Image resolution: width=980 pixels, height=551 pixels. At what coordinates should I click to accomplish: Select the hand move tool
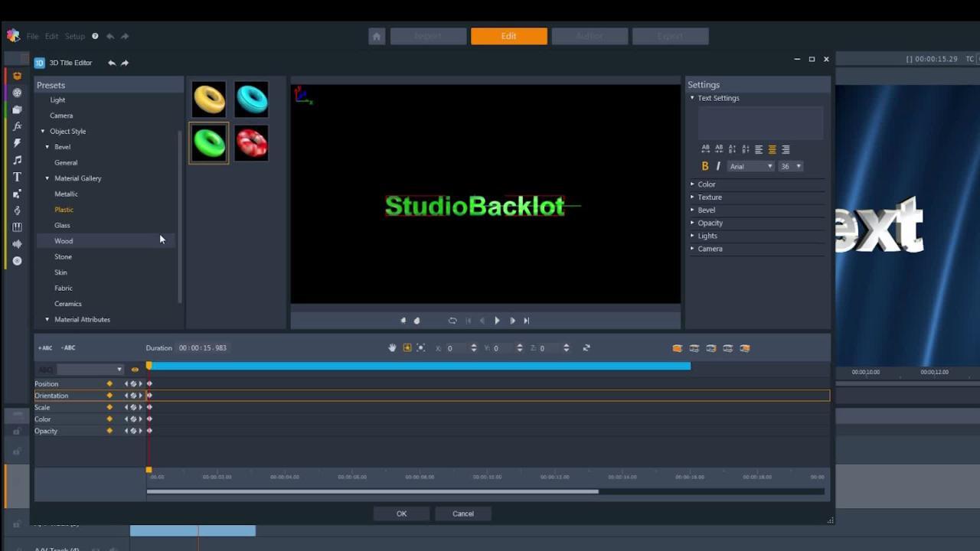pos(392,347)
